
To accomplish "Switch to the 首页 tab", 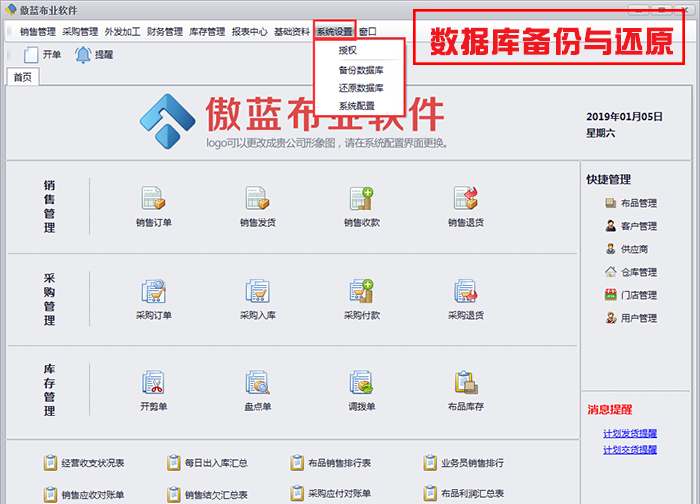I will pyautogui.click(x=22, y=77).
